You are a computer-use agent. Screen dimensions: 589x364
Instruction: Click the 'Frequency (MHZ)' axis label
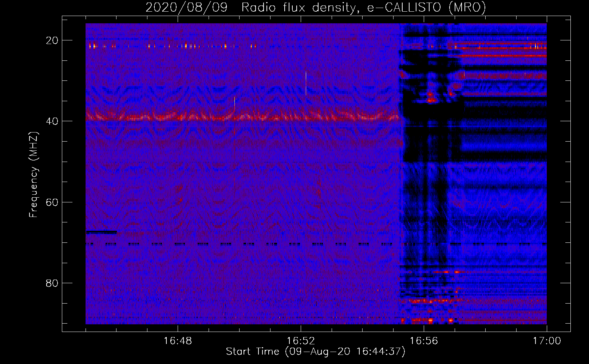33,175
